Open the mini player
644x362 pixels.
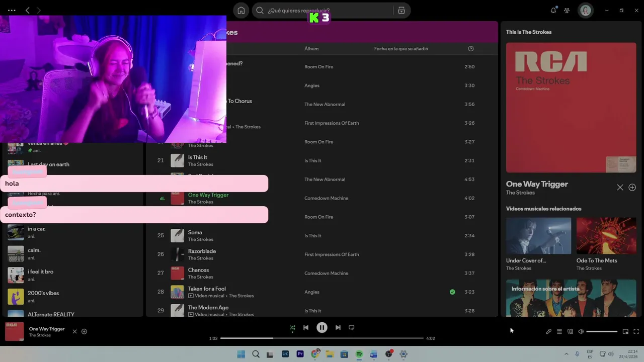(x=625, y=331)
